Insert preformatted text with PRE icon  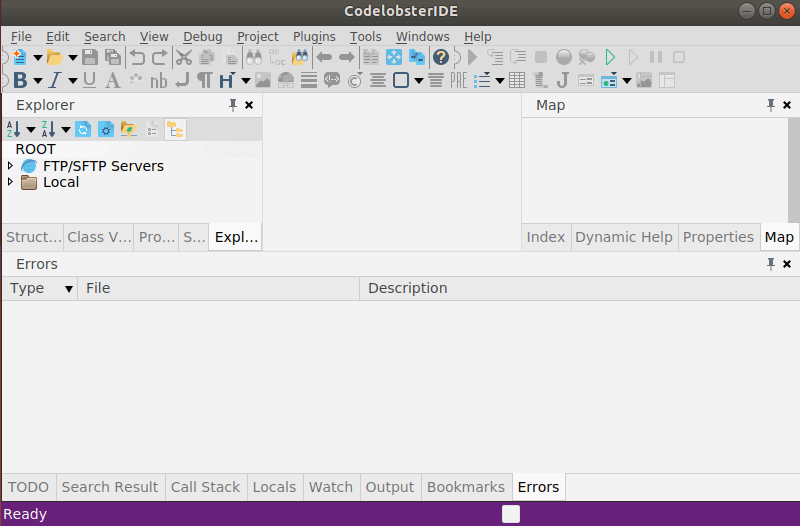pos(459,81)
